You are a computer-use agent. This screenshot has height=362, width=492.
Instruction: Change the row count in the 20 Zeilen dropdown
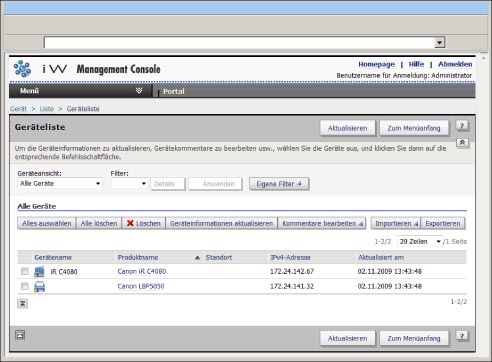(420, 241)
